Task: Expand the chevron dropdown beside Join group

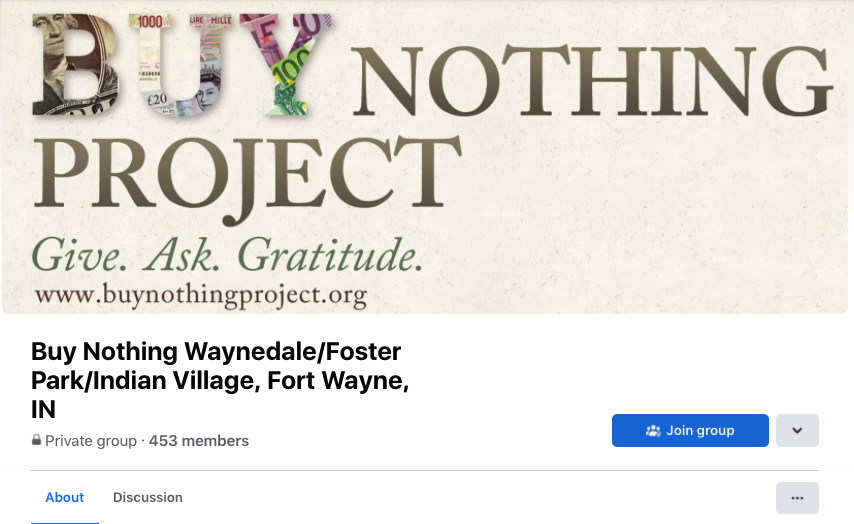Action: click(x=797, y=430)
